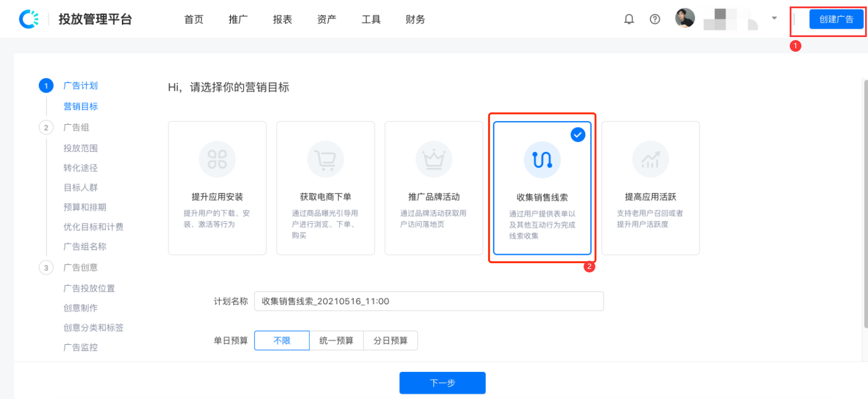Image resolution: width=868 pixels, height=399 pixels.
Task: Select 分日预算 budget option
Action: pyautogui.click(x=390, y=340)
